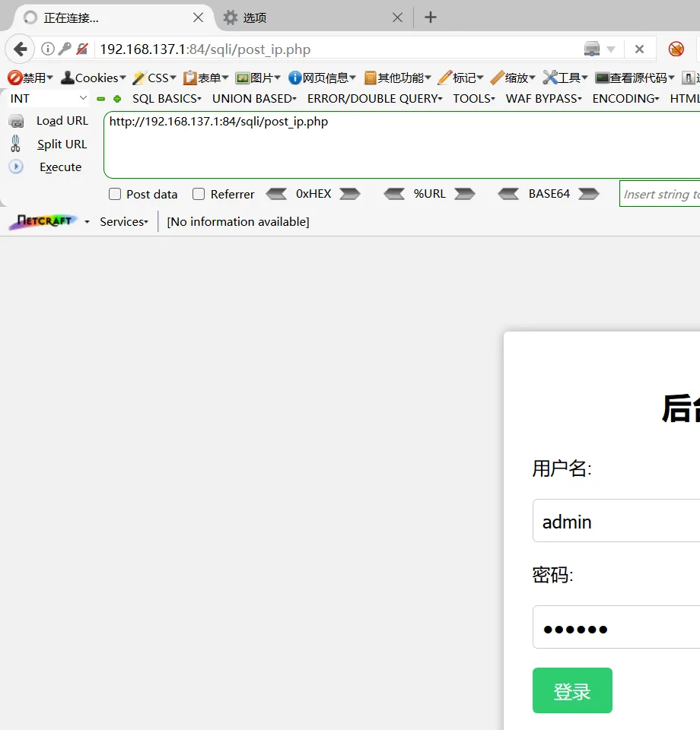Open the Cookies toolbar menu
This screenshot has width=700, height=730.
click(94, 78)
